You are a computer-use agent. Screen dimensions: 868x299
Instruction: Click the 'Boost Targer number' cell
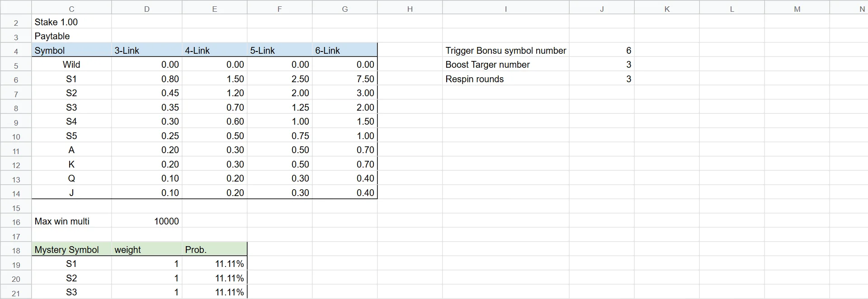click(x=505, y=65)
